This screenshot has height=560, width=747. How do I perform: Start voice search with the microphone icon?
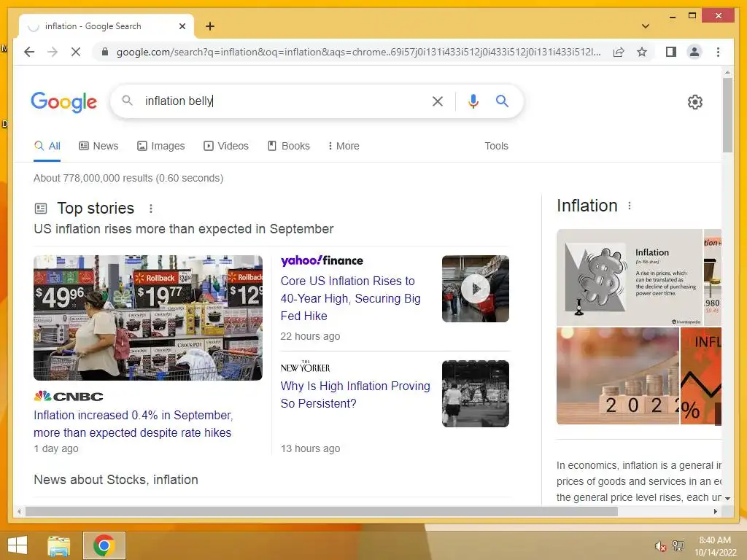[x=473, y=101]
